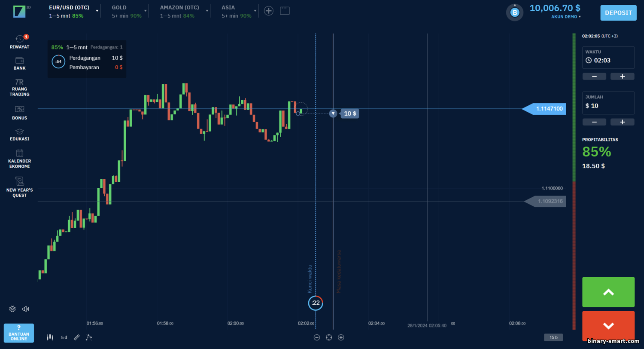The width and height of the screenshot is (644, 349).
Task: Open the drawing tools icon
Action: (x=89, y=337)
